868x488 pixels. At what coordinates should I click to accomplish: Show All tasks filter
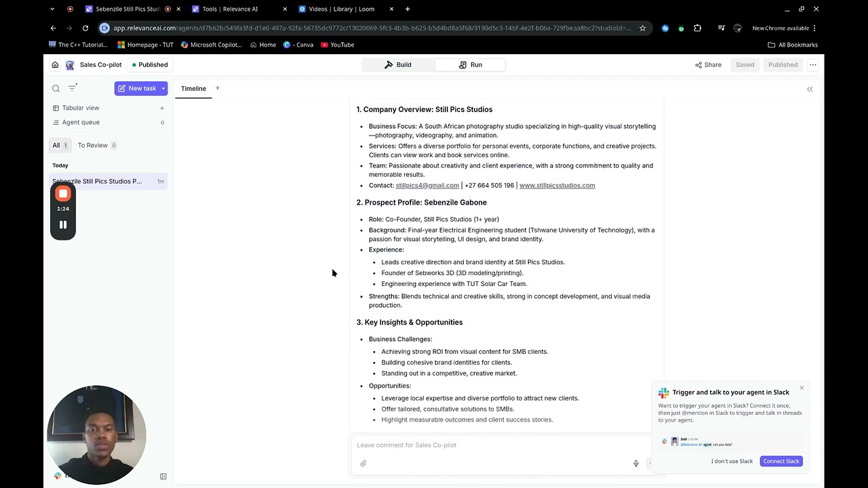click(x=60, y=145)
